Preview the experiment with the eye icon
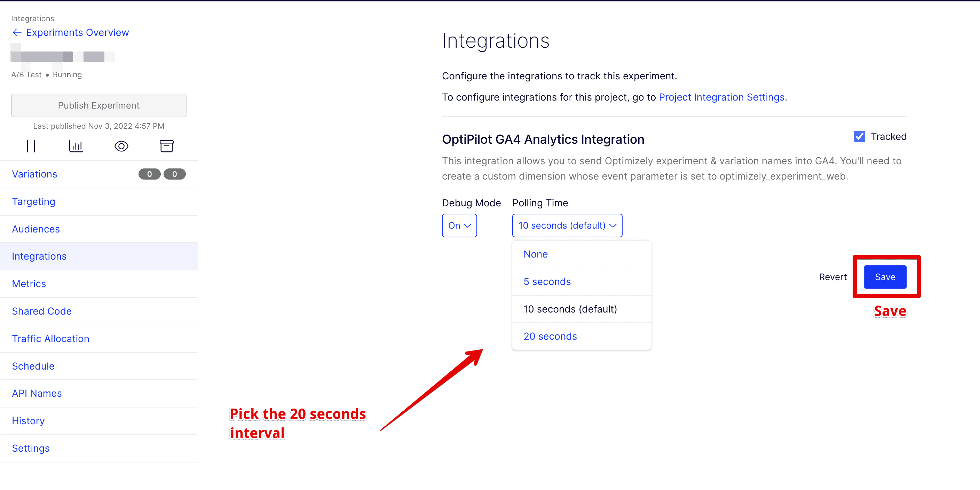The image size is (980, 490). pos(121,146)
